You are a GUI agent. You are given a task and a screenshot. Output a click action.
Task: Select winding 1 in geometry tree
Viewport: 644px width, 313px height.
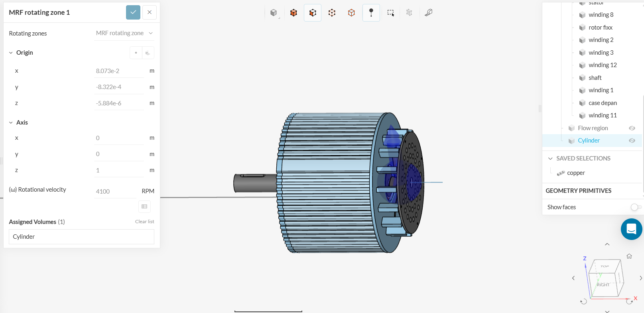pos(601,90)
